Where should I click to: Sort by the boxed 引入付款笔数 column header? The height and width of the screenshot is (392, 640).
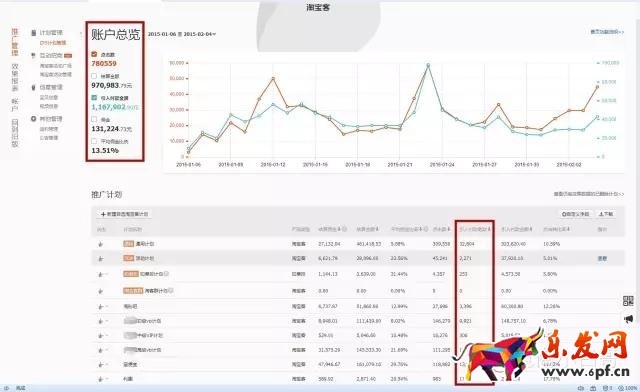pos(474,229)
